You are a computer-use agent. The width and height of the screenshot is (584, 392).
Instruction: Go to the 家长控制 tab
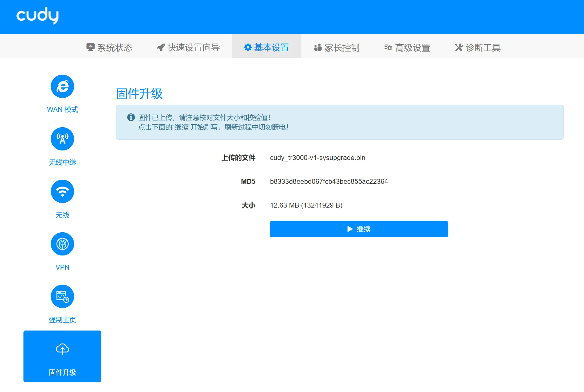point(337,48)
